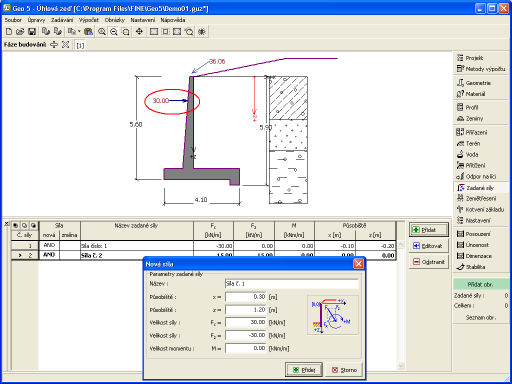Select table row 2 'Síla č. 2'
Screen dimensions: 512x384
coord(204,255)
